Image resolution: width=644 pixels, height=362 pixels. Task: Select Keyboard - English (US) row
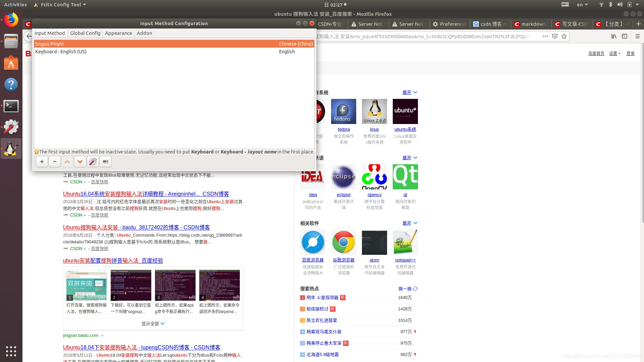pos(174,52)
